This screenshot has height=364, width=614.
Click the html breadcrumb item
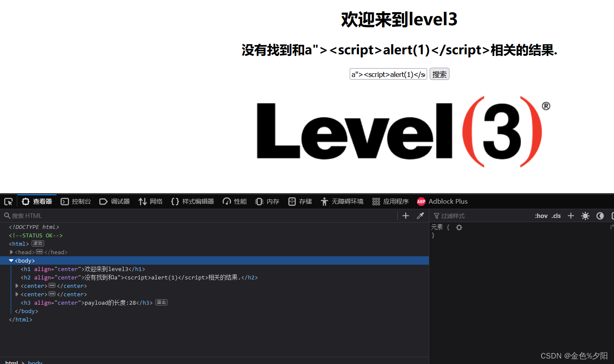(12, 362)
